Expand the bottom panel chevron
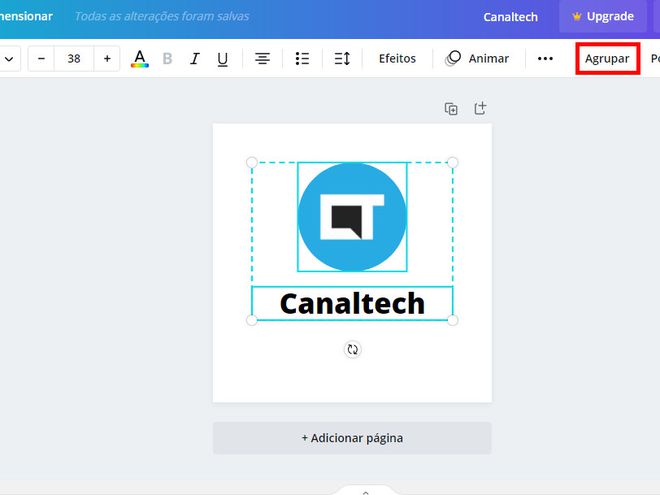Image resolution: width=660 pixels, height=495 pixels. click(x=365, y=492)
